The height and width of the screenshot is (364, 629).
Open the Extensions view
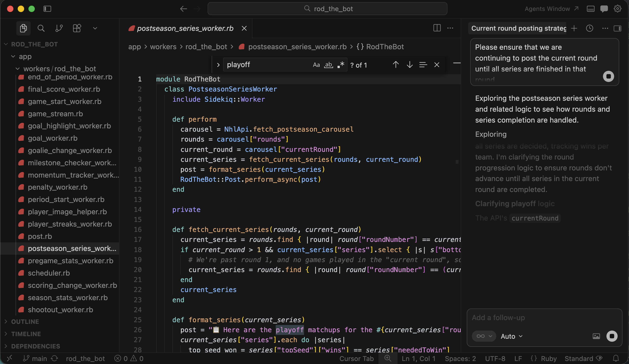77,28
